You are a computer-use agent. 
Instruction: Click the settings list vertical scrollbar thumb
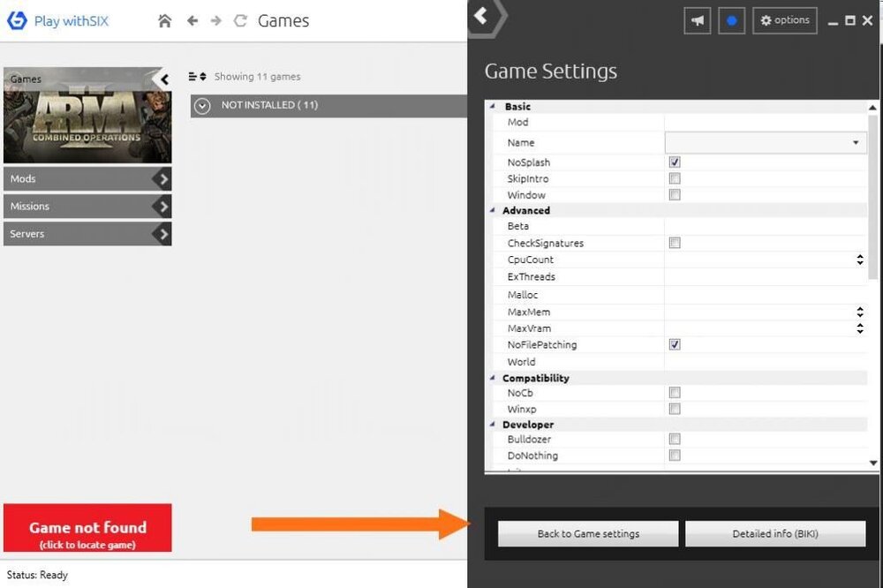(x=873, y=197)
